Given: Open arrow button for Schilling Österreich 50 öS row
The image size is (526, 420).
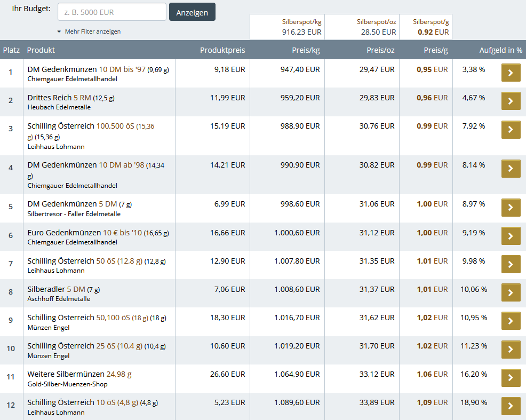Looking at the screenshot, I should pyautogui.click(x=511, y=264).
